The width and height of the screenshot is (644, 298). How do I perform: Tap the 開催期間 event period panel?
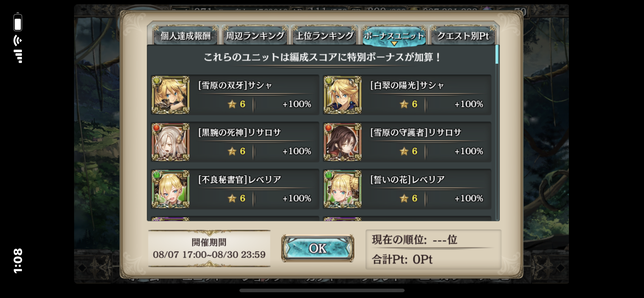click(209, 248)
